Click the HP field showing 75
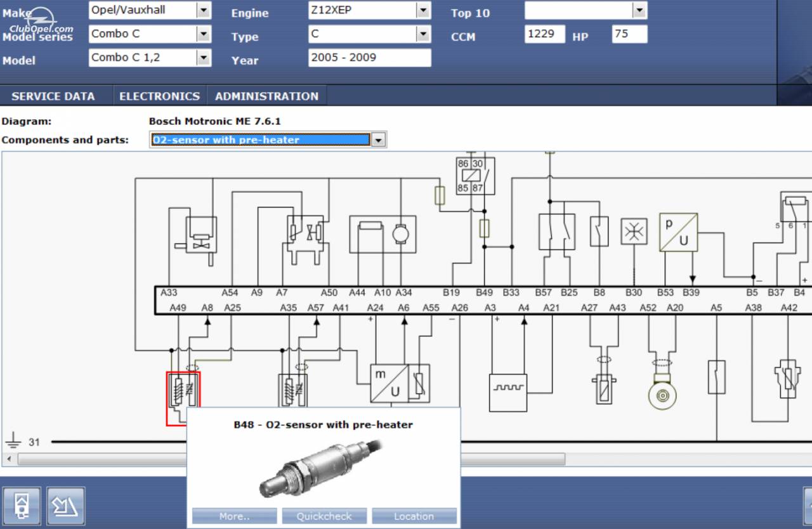This screenshot has height=529, width=812. [630, 34]
